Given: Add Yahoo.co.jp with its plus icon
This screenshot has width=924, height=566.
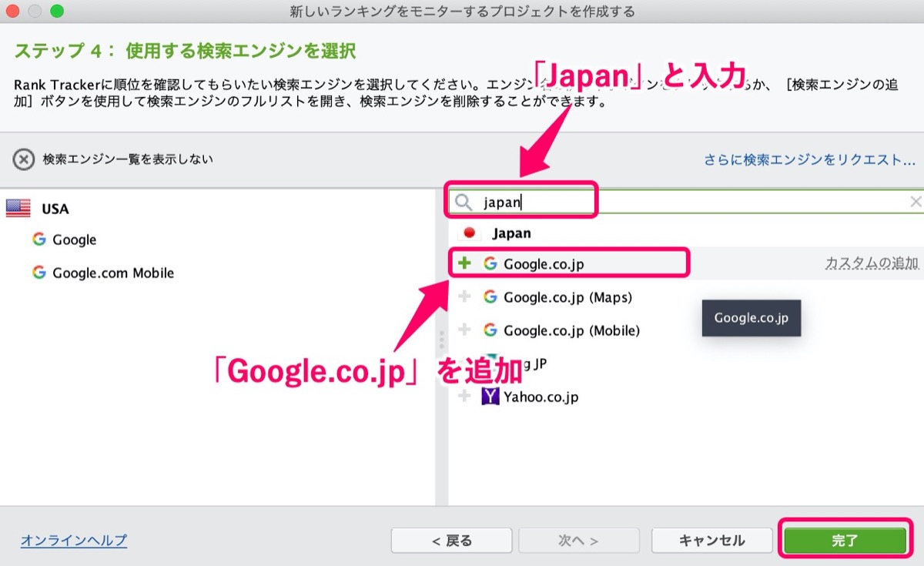Looking at the screenshot, I should (x=464, y=396).
